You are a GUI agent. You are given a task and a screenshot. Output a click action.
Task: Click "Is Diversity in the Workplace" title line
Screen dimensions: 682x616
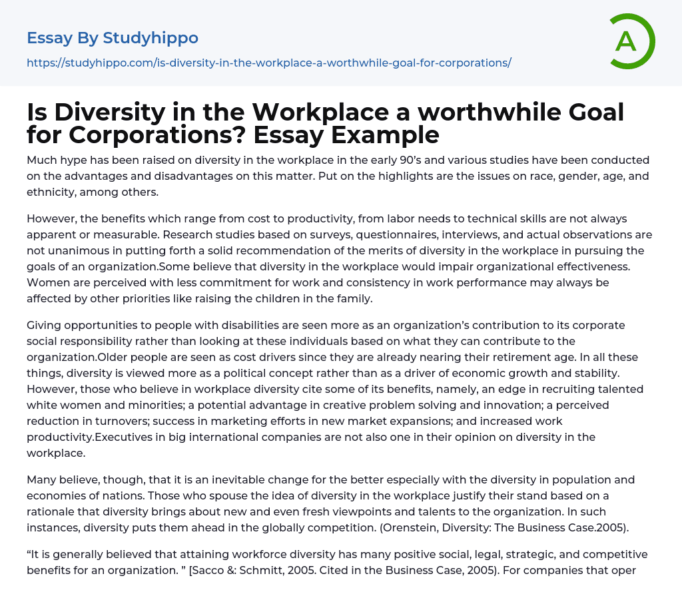325,113
